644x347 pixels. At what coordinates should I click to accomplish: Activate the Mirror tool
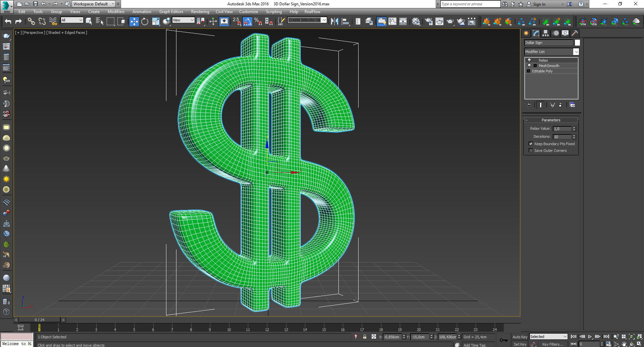[334, 21]
